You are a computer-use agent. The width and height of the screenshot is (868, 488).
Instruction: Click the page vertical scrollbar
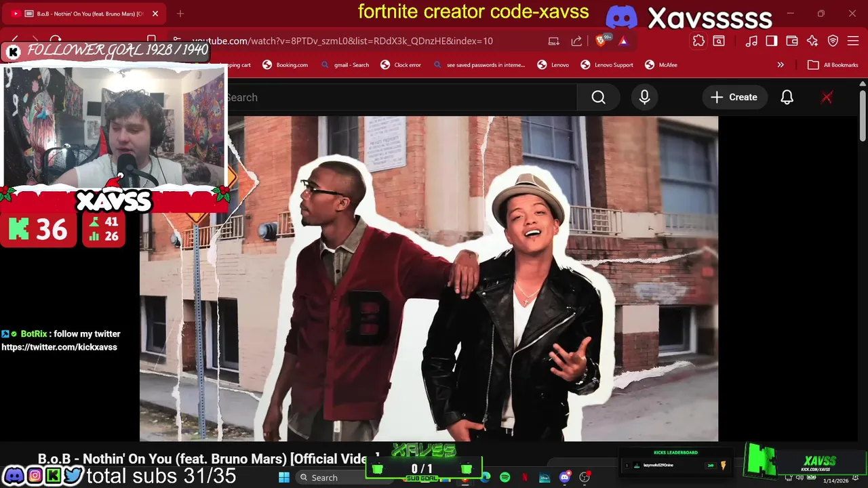tap(862, 115)
